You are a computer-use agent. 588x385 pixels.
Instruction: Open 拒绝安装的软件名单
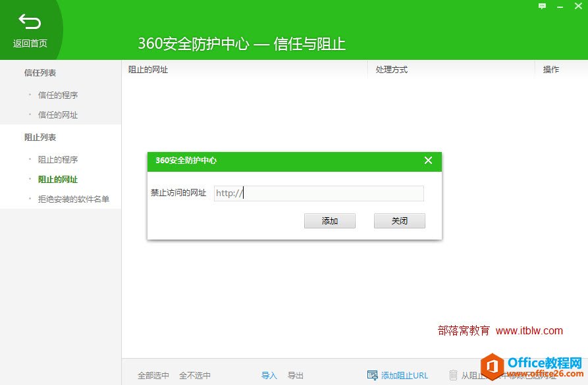[74, 199]
